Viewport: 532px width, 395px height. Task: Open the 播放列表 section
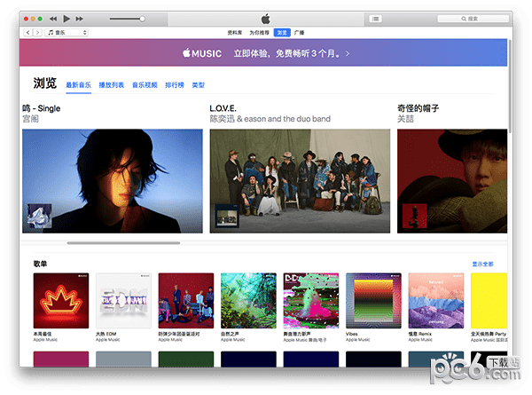coord(112,85)
